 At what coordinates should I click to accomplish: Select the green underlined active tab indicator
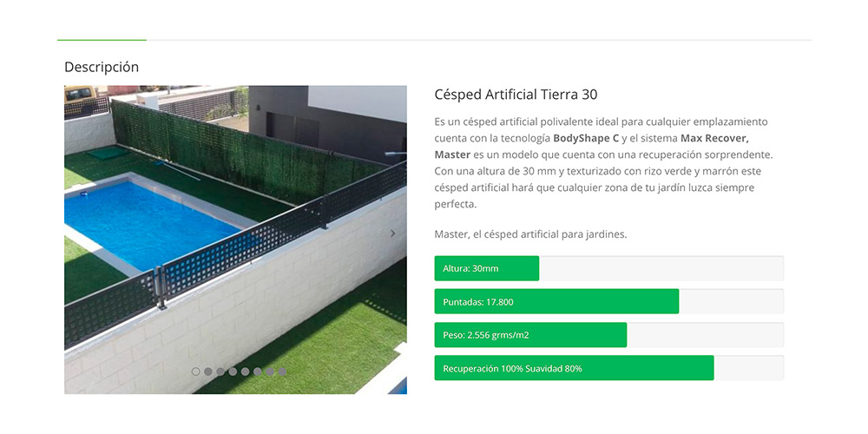pos(102,40)
